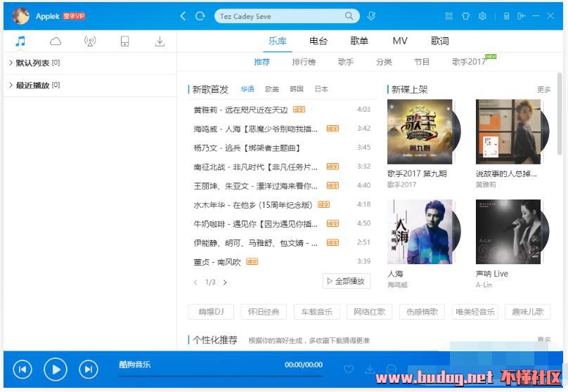Click the user avatar picture

coord(20,15)
